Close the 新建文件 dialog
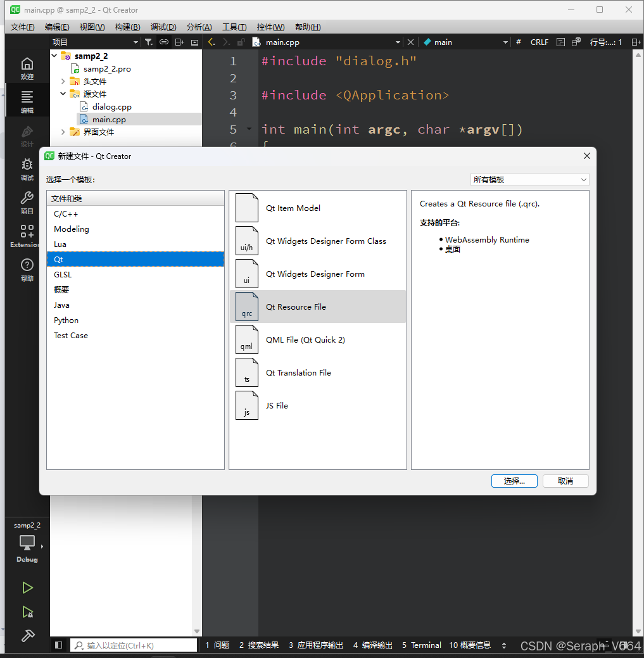The width and height of the screenshot is (644, 658). (x=587, y=156)
